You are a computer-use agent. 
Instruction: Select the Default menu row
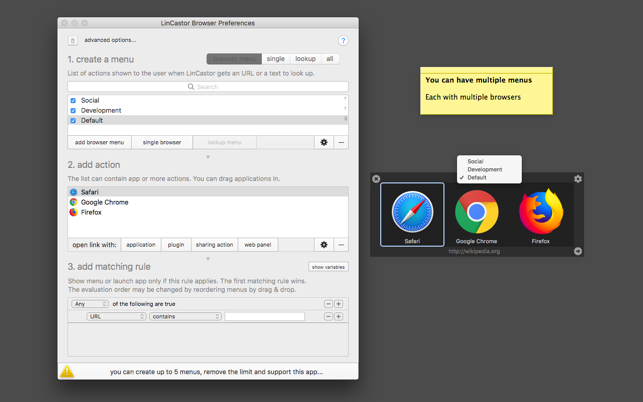tap(208, 121)
